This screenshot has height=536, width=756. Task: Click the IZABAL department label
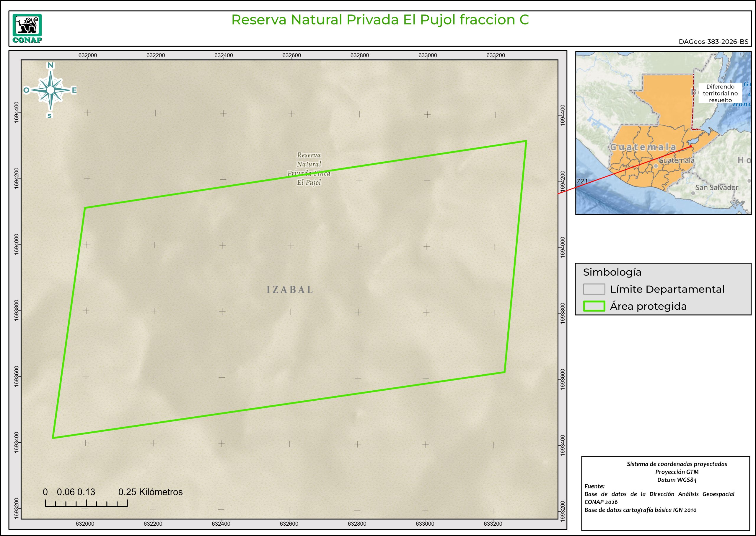pyautogui.click(x=290, y=290)
